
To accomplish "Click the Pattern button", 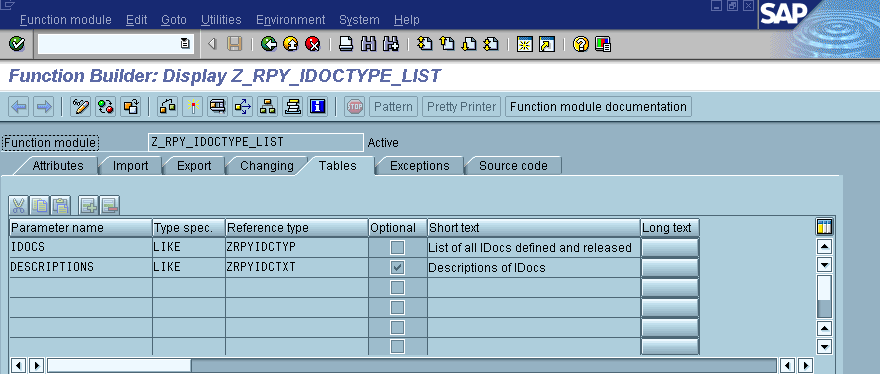I will (393, 107).
